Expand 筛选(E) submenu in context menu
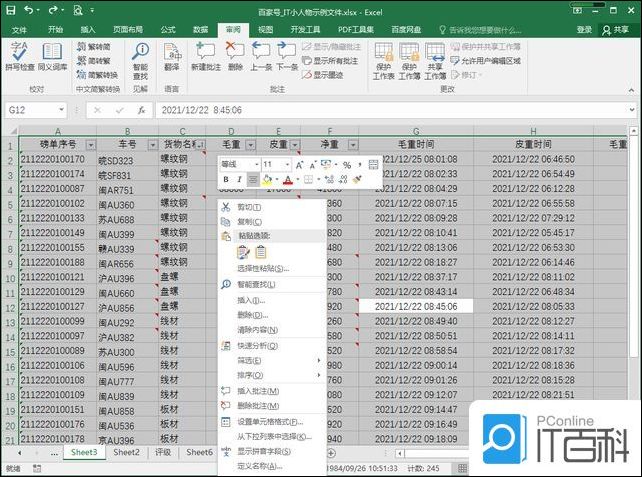642x477 pixels. [271, 360]
